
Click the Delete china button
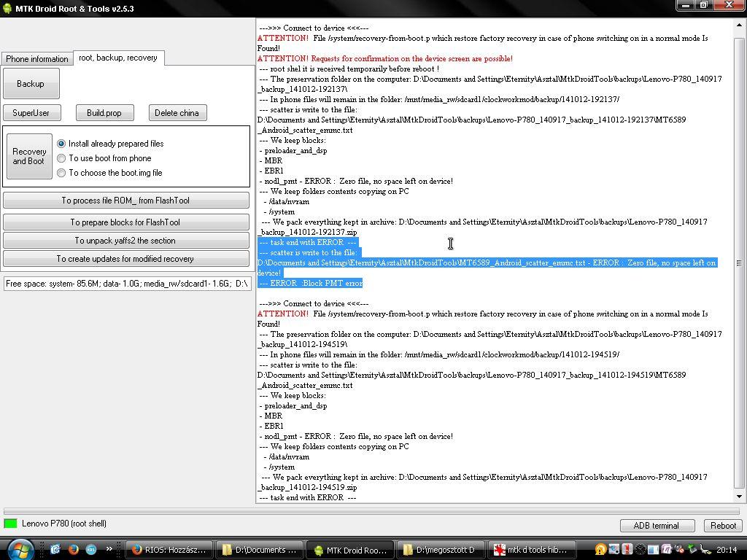(177, 113)
